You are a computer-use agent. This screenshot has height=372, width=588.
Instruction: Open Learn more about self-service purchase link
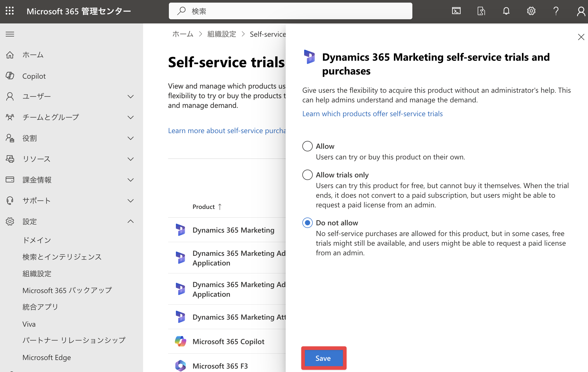point(227,131)
